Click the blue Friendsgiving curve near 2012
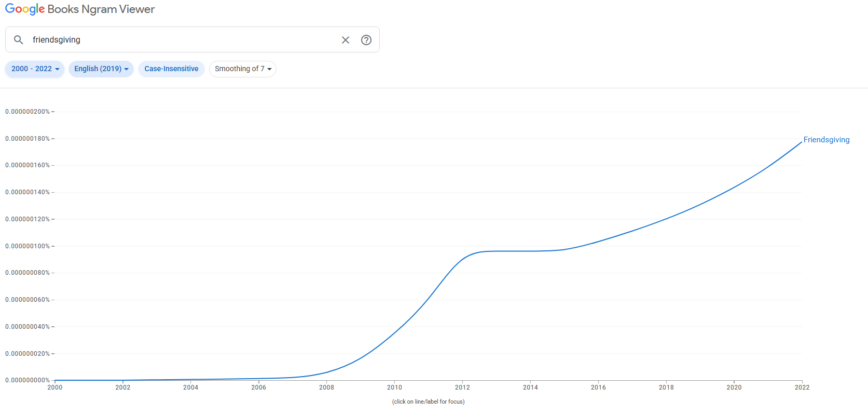Viewport: 868px width, 414px height. tap(463, 259)
